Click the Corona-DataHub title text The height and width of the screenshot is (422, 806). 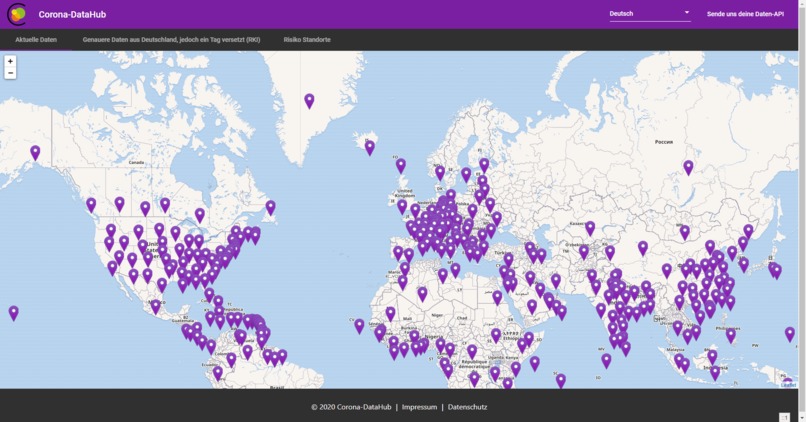72,14
